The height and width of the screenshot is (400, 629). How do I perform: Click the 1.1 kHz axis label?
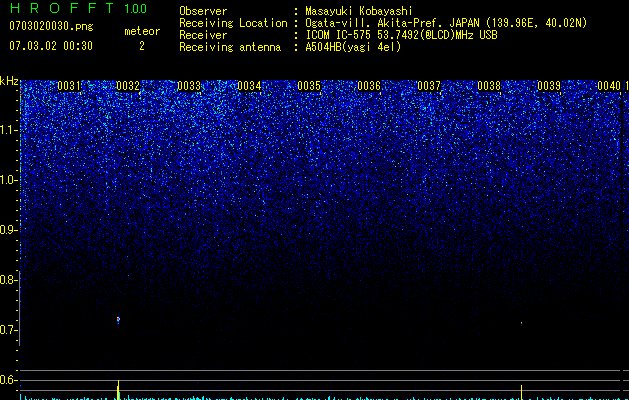[x=8, y=130]
